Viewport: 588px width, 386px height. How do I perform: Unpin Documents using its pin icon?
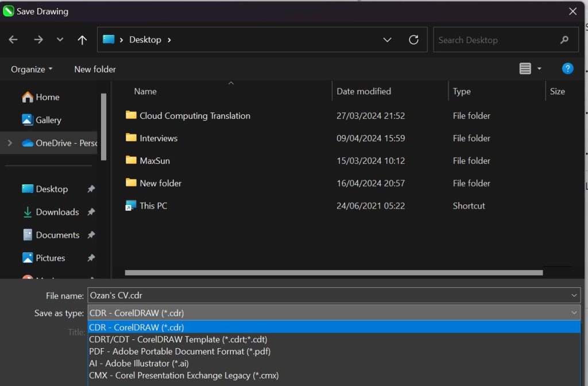[x=91, y=235]
